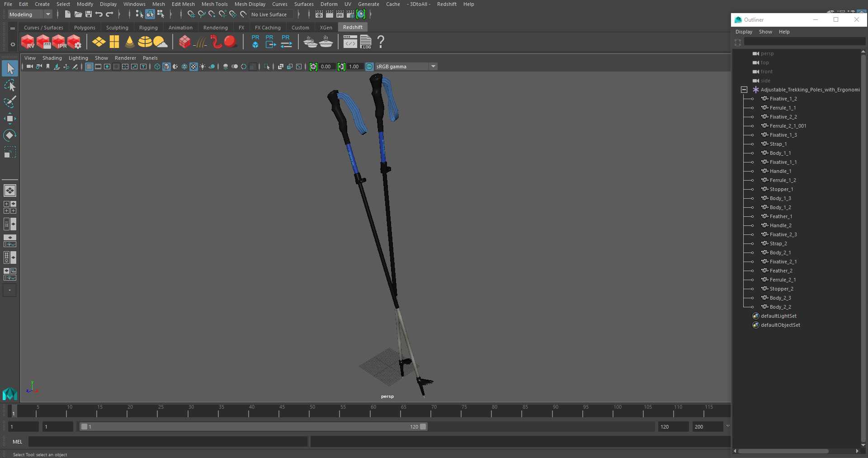Export Redshift proxy with PR arrow icon
868x458 pixels.
coord(270,42)
